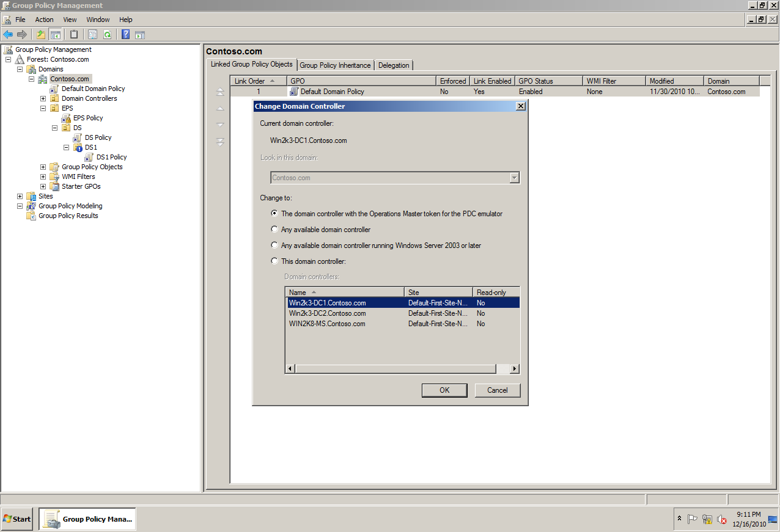Image resolution: width=780 pixels, height=532 pixels.
Task: Toggle the Show/Hide Action Pane toolbar icon
Action: [x=140, y=34]
